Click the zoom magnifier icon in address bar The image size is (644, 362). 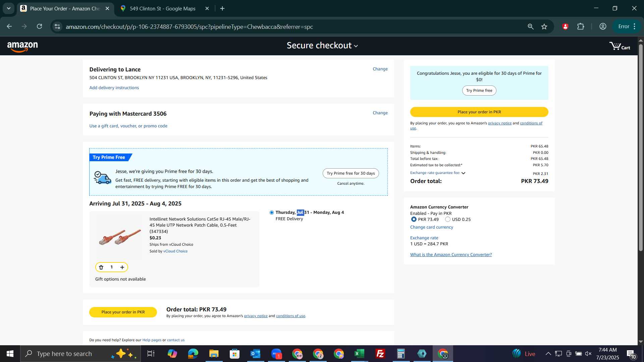pyautogui.click(x=530, y=26)
